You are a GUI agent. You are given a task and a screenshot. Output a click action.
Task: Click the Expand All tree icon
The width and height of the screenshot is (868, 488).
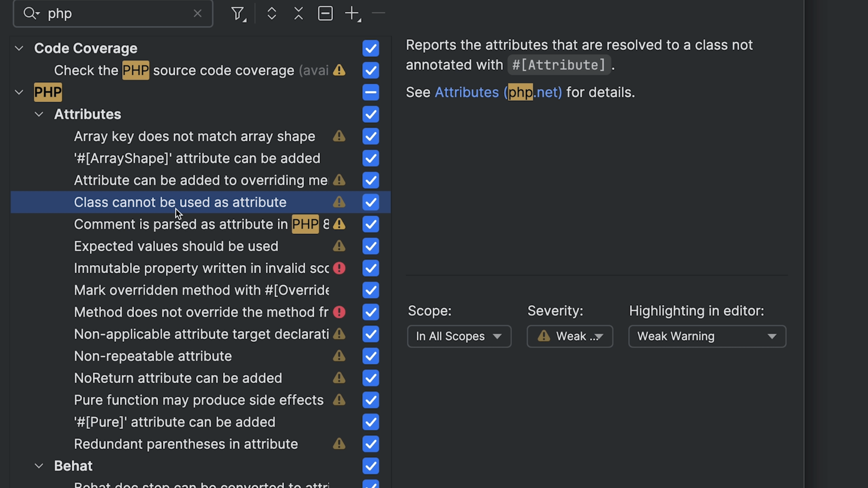(271, 14)
